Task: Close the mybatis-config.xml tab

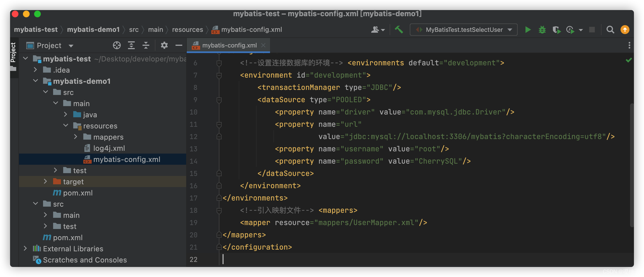Action: pos(263,45)
